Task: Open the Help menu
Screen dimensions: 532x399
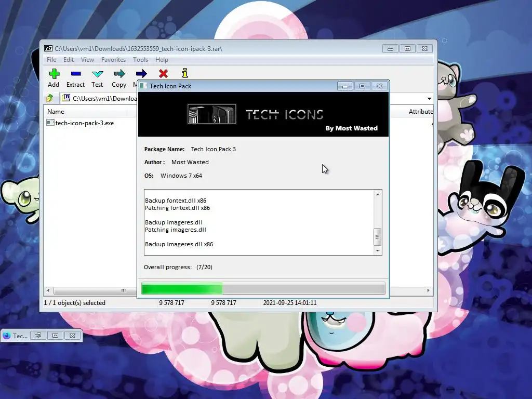Action: pos(162,60)
